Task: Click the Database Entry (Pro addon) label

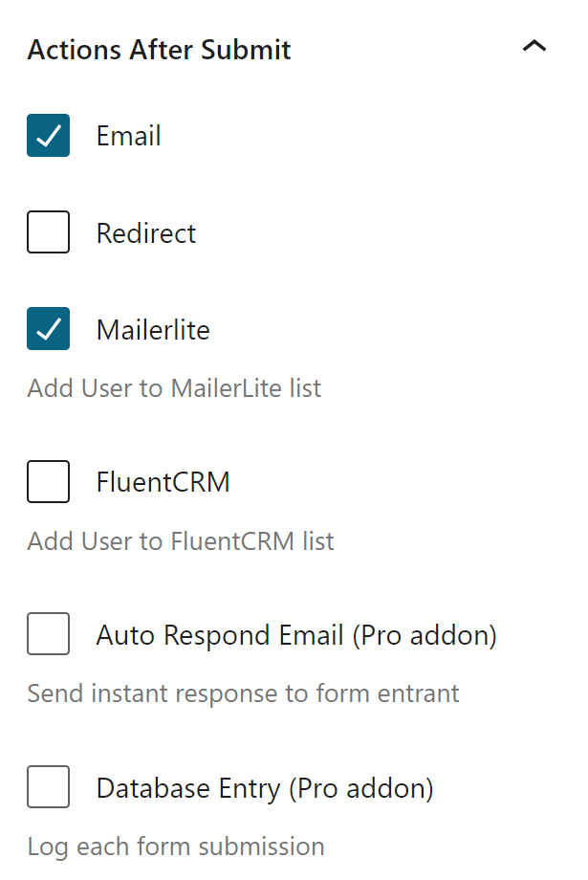Action: [x=265, y=788]
